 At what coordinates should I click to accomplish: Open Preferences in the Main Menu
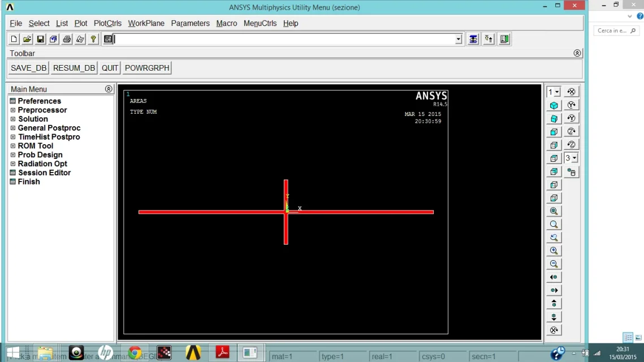39,101
